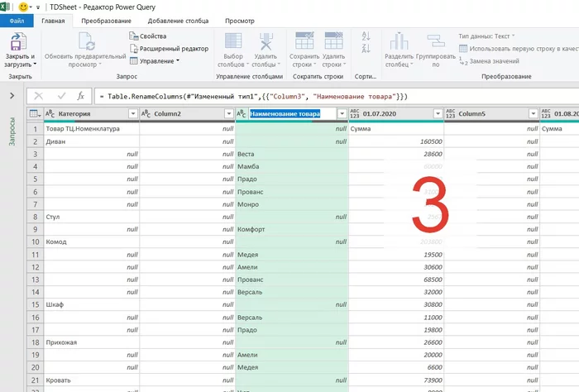Image resolution: width=579 pixels, height=392 pixels.
Task: Click into the formula bar text
Action: coord(254,97)
